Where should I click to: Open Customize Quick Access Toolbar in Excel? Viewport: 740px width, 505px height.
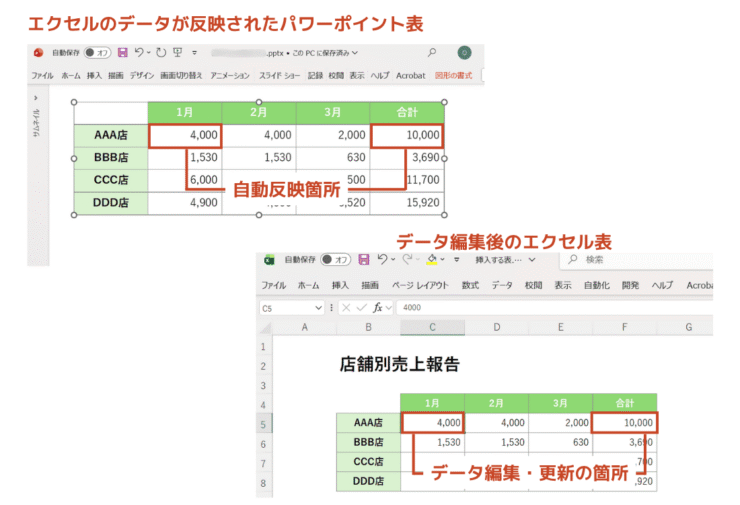(457, 260)
